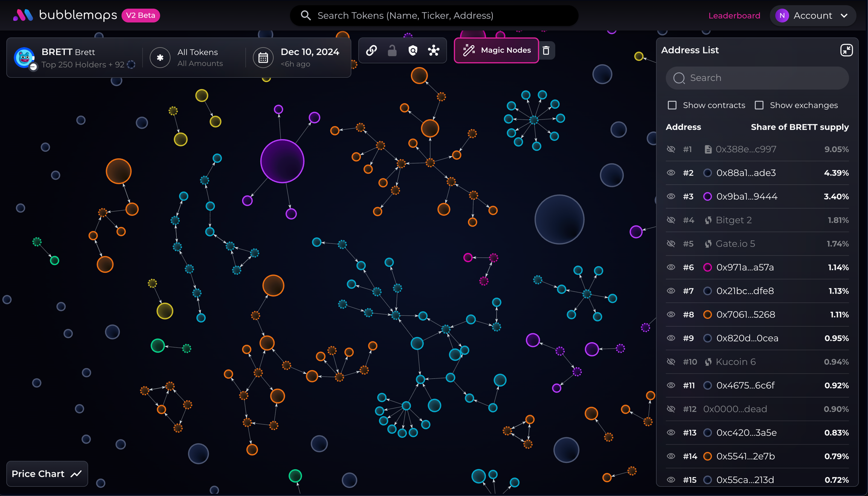Open the Account dropdown menu
Image resolution: width=868 pixels, height=496 pixels.
(x=813, y=15)
